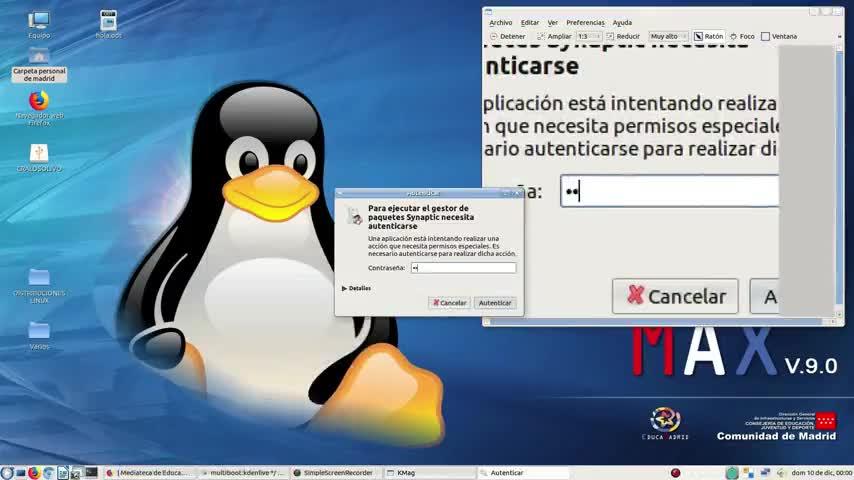
Task: Click KMag toolbar overflow arrow
Action: coord(839,37)
